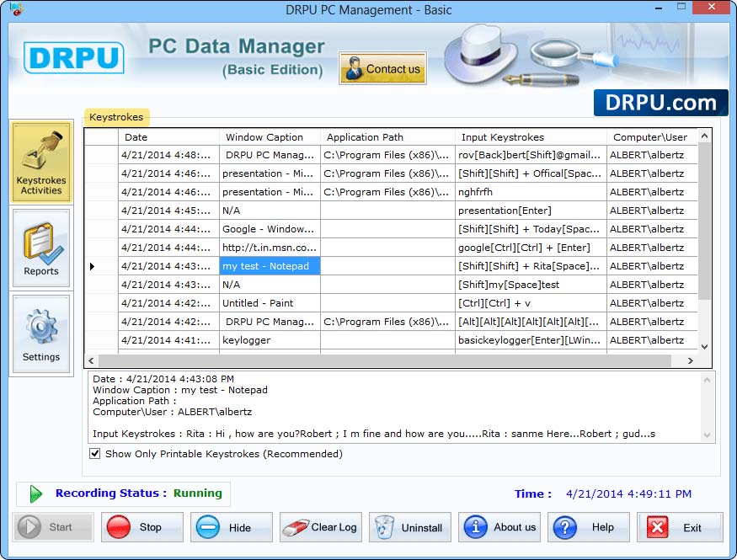Image resolution: width=737 pixels, height=560 pixels.
Task: Open the Settings gear icon
Action: tap(41, 334)
